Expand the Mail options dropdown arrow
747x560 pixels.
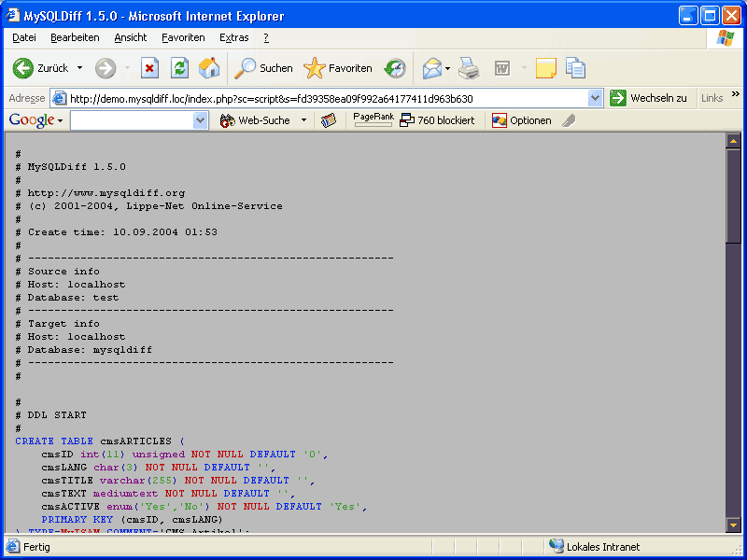pyautogui.click(x=447, y=68)
